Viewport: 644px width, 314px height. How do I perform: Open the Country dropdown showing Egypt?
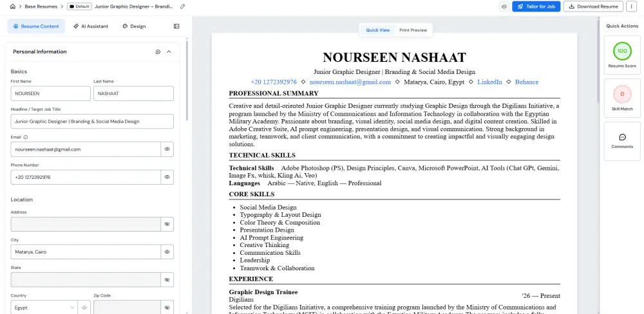click(44, 308)
